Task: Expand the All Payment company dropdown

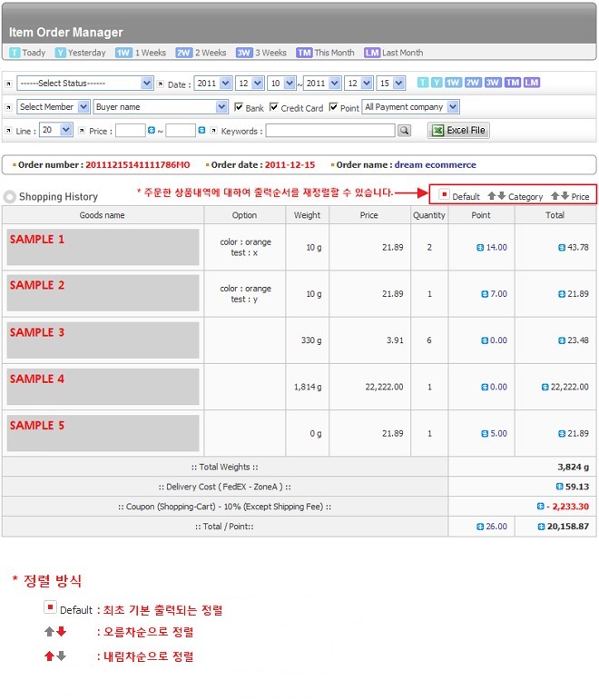Action: [x=411, y=107]
